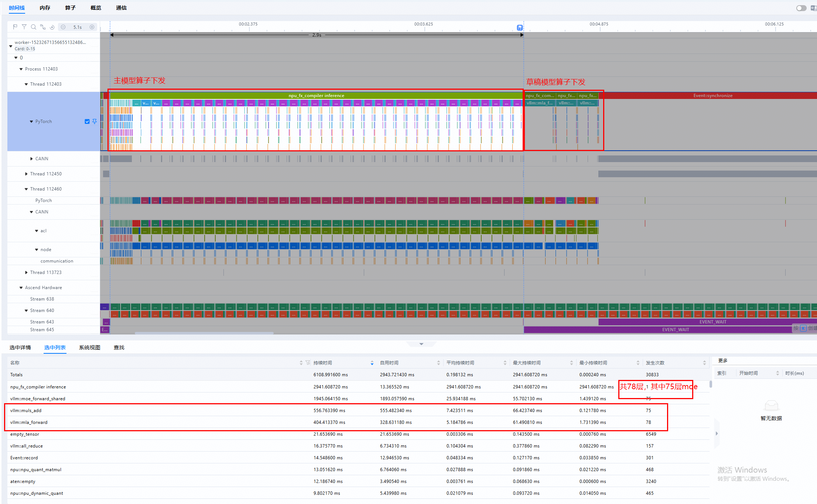Select aten::empty table row
This screenshot has width=817, height=504.
(x=358, y=481)
